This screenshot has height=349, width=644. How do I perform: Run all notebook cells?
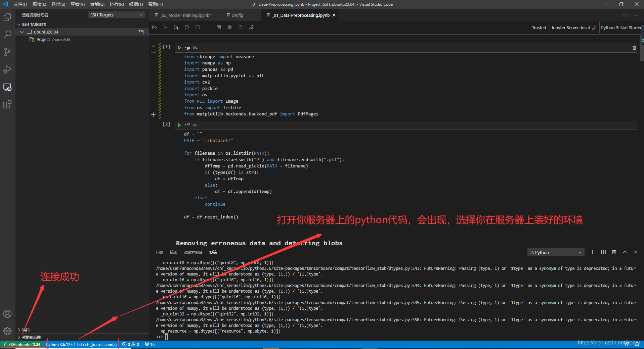(x=155, y=27)
